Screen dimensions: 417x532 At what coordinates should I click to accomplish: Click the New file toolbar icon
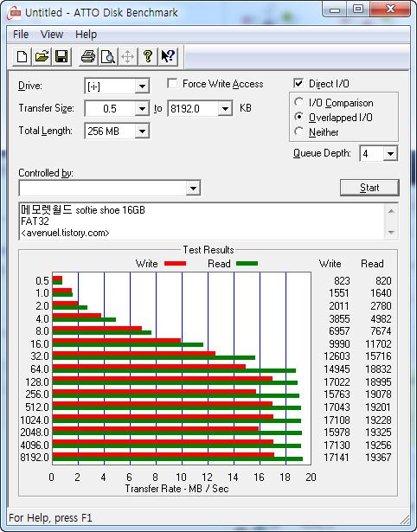tap(22, 56)
